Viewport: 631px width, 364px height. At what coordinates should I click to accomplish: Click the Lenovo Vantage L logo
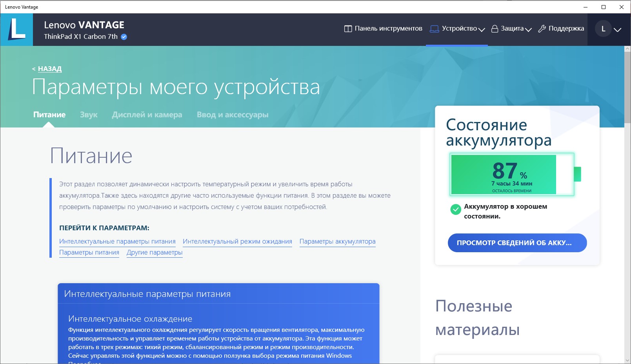(x=16, y=29)
